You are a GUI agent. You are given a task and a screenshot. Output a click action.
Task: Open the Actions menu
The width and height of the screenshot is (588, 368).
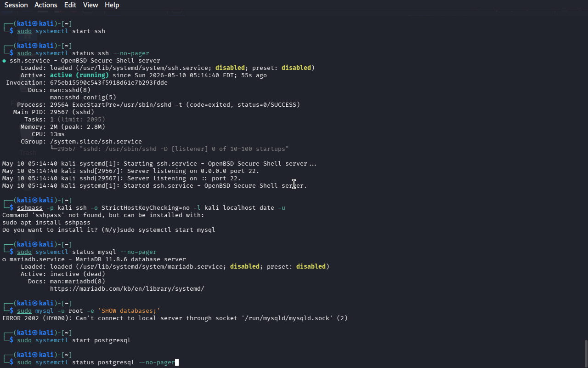(x=46, y=5)
